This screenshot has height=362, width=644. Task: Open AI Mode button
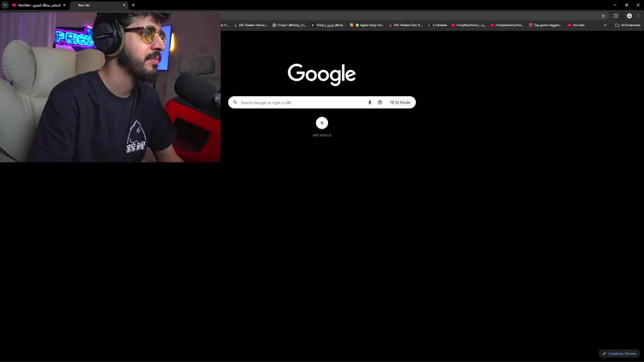coord(400,103)
